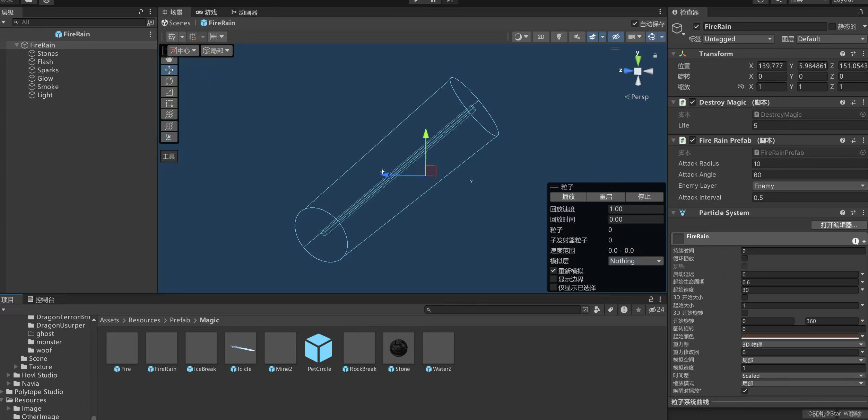
Task: Open the particle system editor button
Action: [838, 225]
